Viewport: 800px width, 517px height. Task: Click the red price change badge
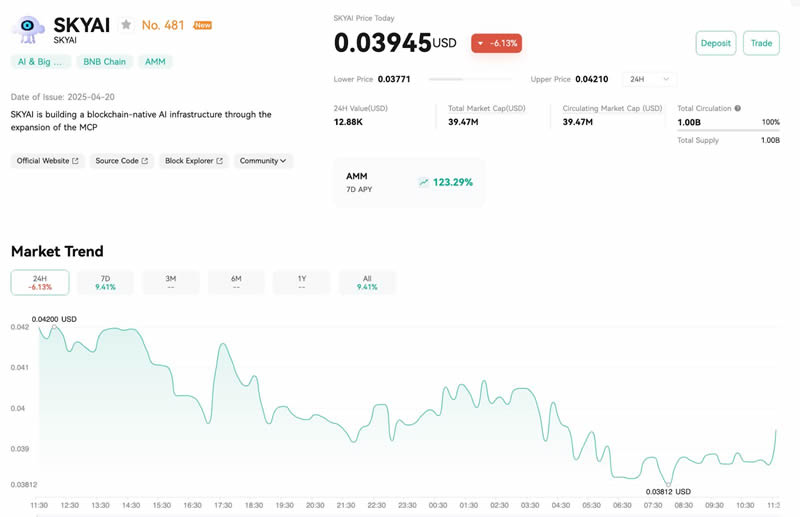[x=496, y=43]
